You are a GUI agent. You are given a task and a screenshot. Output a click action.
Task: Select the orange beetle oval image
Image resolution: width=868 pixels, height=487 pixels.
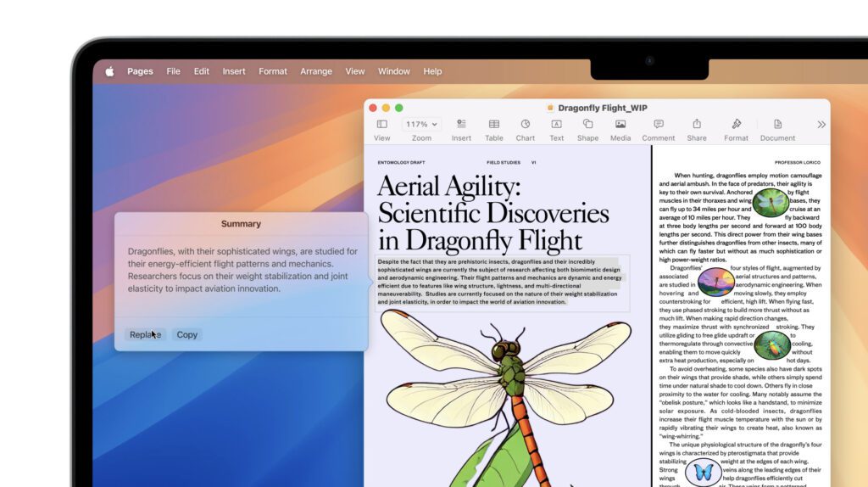pyautogui.click(x=772, y=345)
